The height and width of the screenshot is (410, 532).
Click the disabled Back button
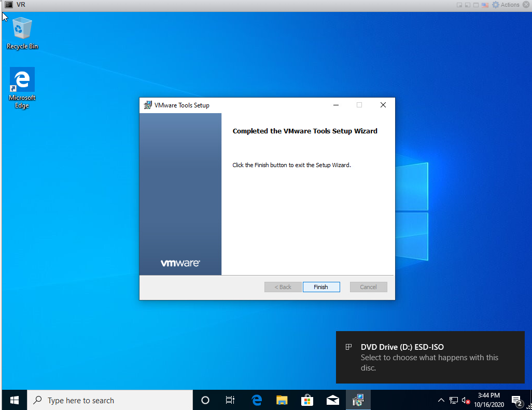[x=283, y=287]
